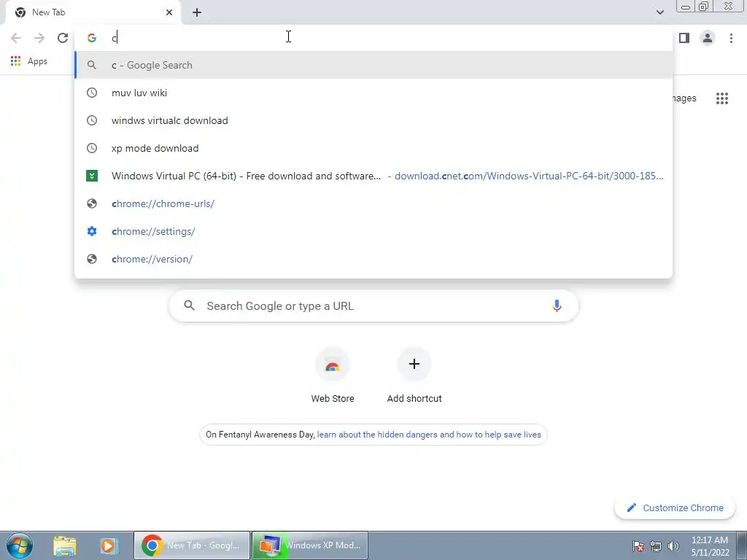Image resolution: width=747 pixels, height=560 pixels.
Task: Open the Apps shortcut in bookmarks bar
Action: point(29,61)
